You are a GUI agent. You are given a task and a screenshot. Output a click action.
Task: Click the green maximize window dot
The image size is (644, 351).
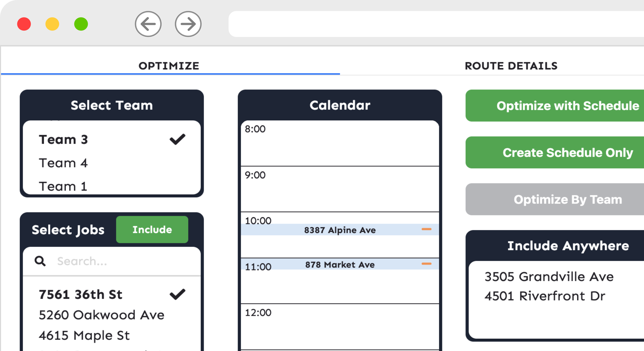click(81, 24)
